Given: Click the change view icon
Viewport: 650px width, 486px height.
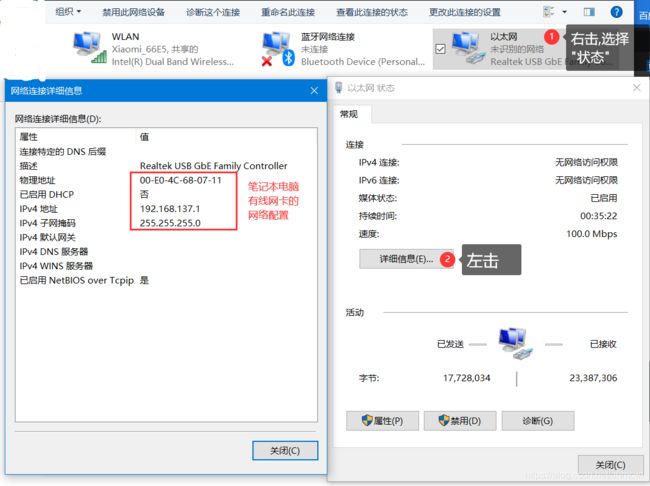Looking at the screenshot, I should click(x=549, y=12).
